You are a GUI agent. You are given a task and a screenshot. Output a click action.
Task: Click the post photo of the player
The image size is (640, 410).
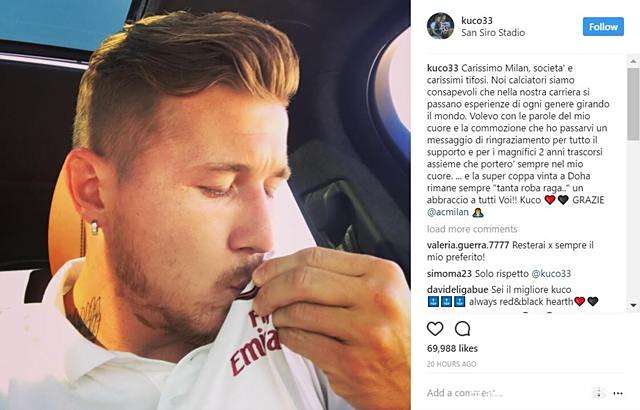[205, 205]
